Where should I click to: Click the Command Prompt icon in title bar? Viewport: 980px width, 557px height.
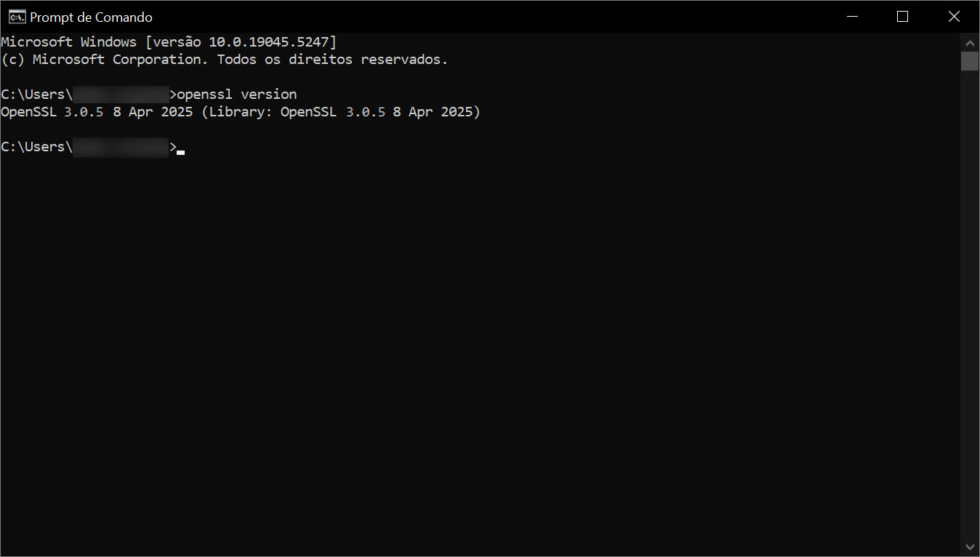click(17, 17)
